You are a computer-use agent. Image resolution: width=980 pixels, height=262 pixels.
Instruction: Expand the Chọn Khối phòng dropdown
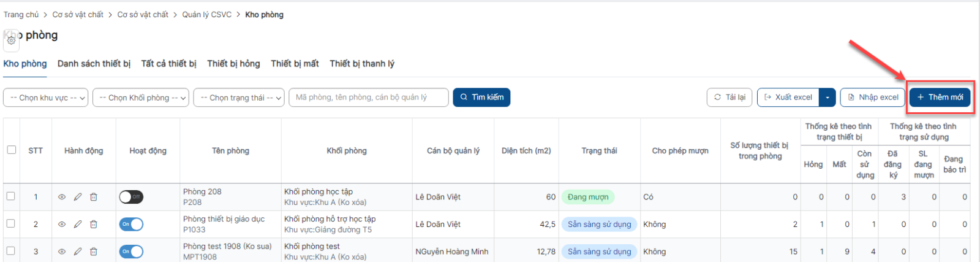click(141, 98)
